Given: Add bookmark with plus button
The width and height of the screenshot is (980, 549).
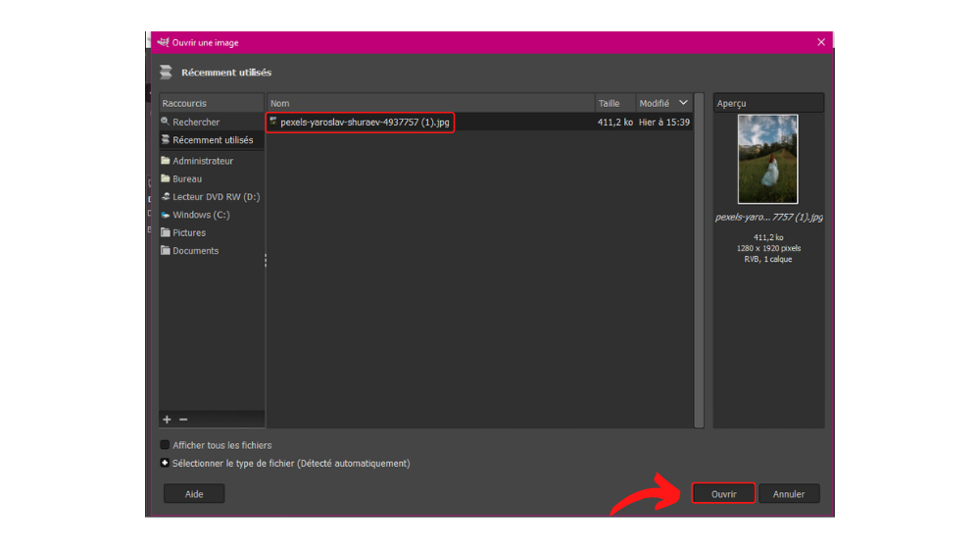Looking at the screenshot, I should click(167, 420).
